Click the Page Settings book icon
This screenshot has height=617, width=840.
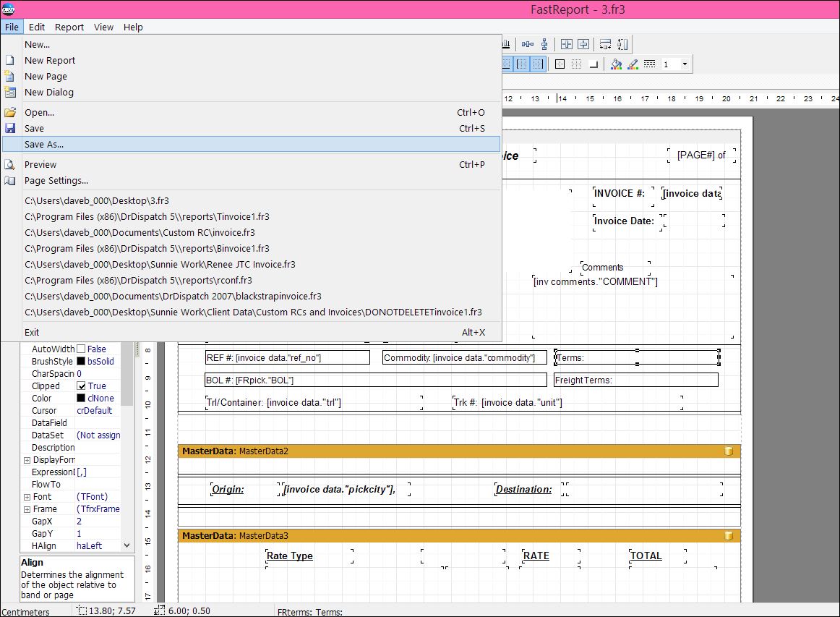9,181
